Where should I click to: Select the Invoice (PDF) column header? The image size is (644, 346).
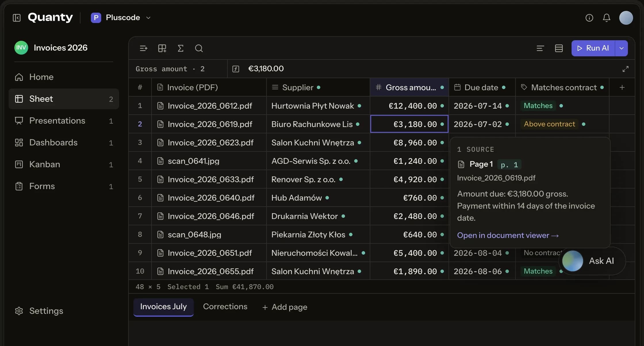click(x=209, y=87)
